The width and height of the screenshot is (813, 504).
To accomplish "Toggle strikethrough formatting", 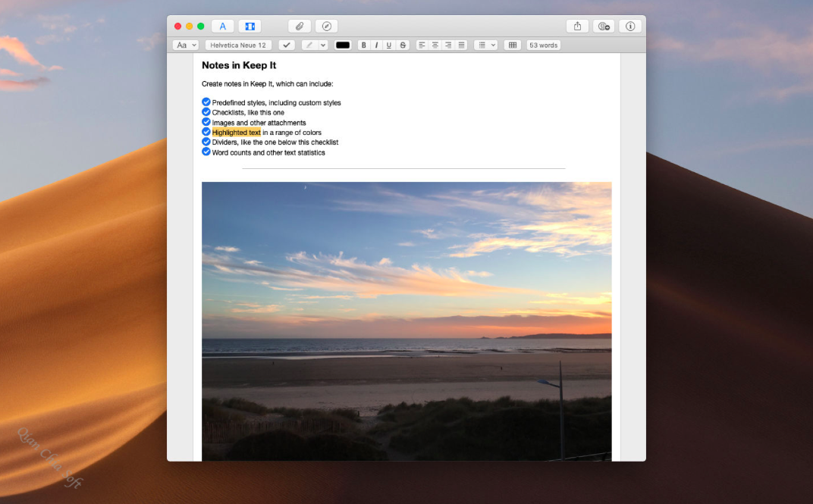I will pos(403,45).
